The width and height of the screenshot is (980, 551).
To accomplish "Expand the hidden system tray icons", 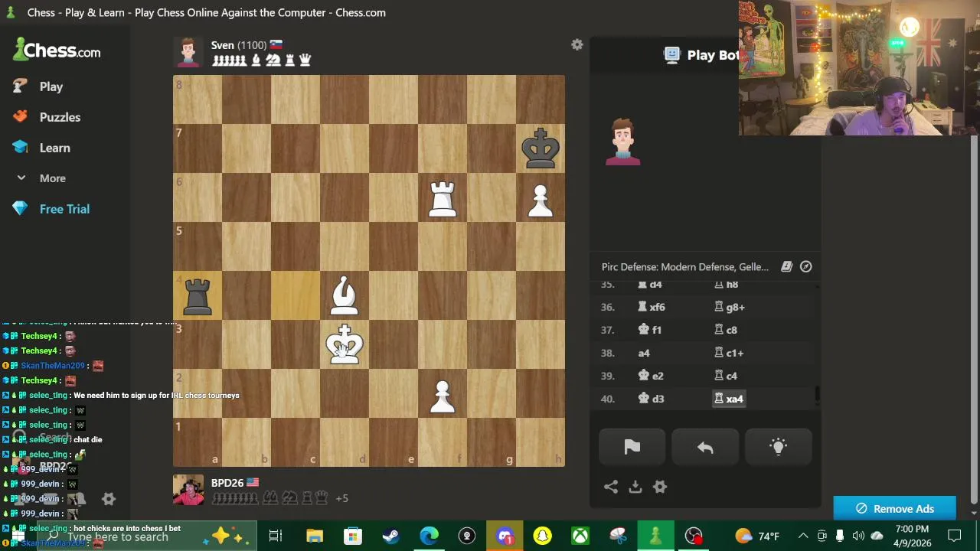I will tap(802, 536).
